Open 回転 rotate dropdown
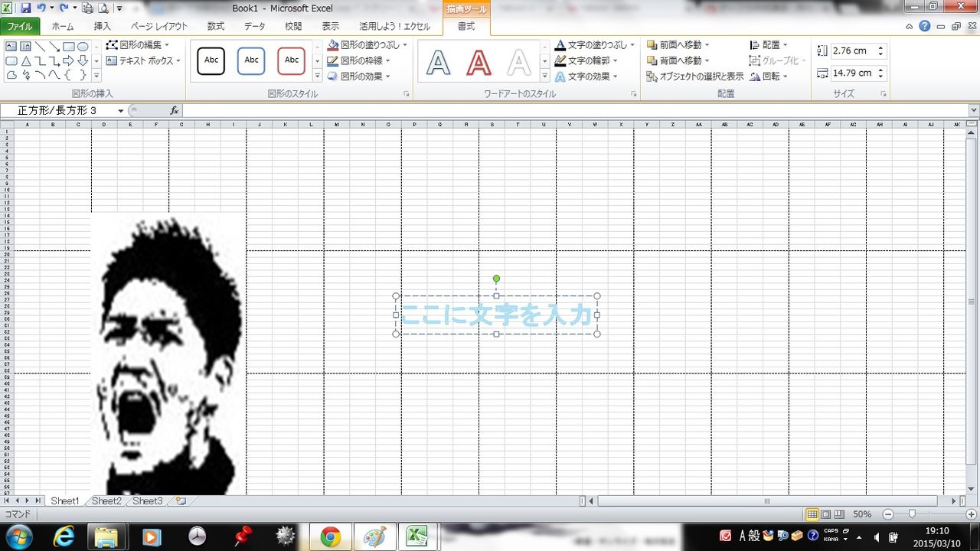This screenshot has width=980, height=551. (x=769, y=77)
